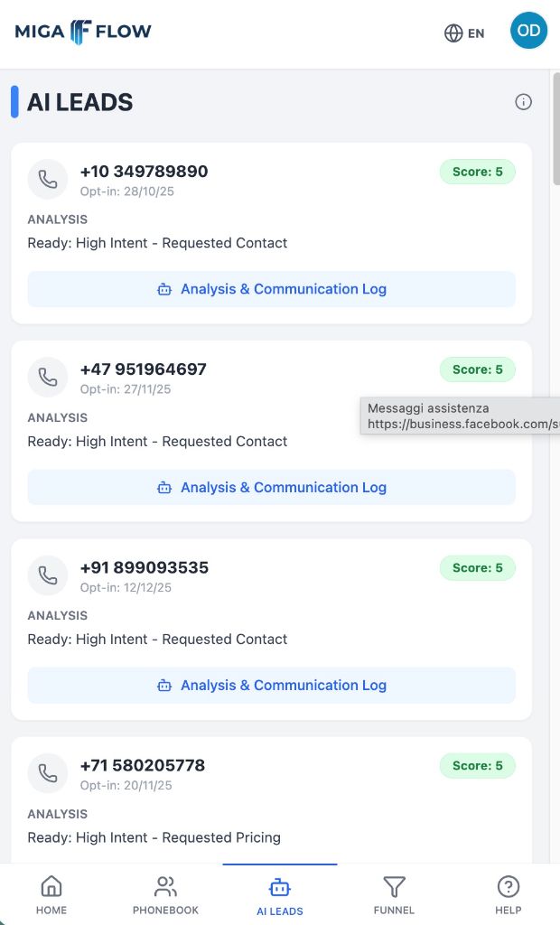Viewport: 560px width, 925px height.
Task: Click phone icon for +47 951964697 lead
Action: [48, 377]
